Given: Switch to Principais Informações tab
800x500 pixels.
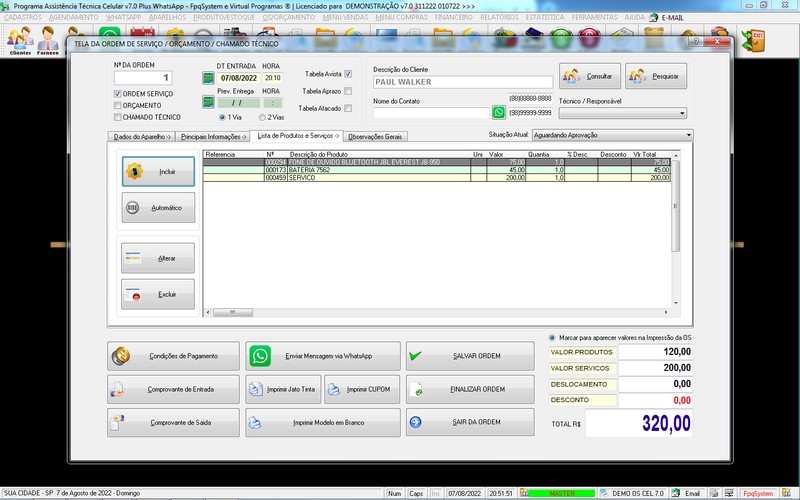Looking at the screenshot, I should pyautogui.click(x=213, y=137).
